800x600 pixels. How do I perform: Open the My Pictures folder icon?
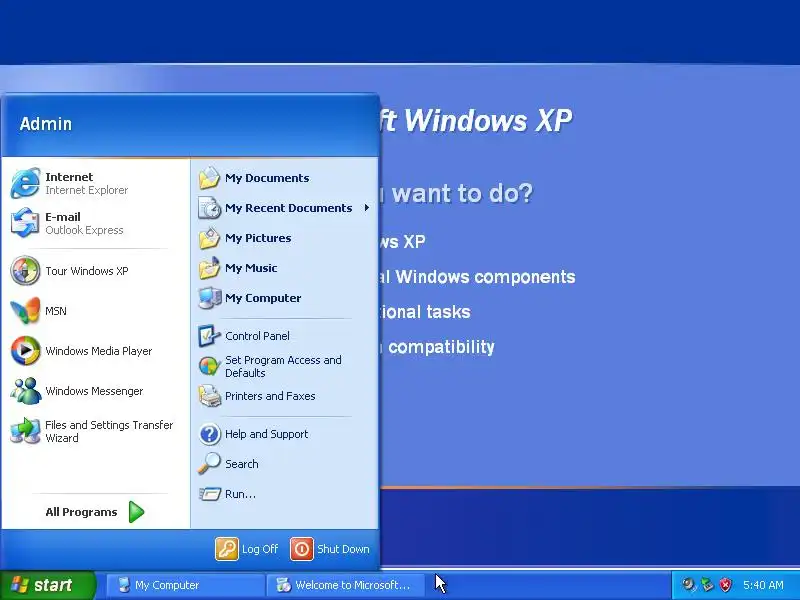click(x=209, y=238)
